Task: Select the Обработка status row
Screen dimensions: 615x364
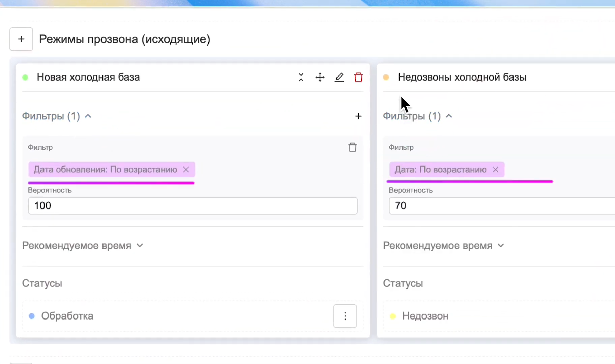Action: [x=193, y=316]
